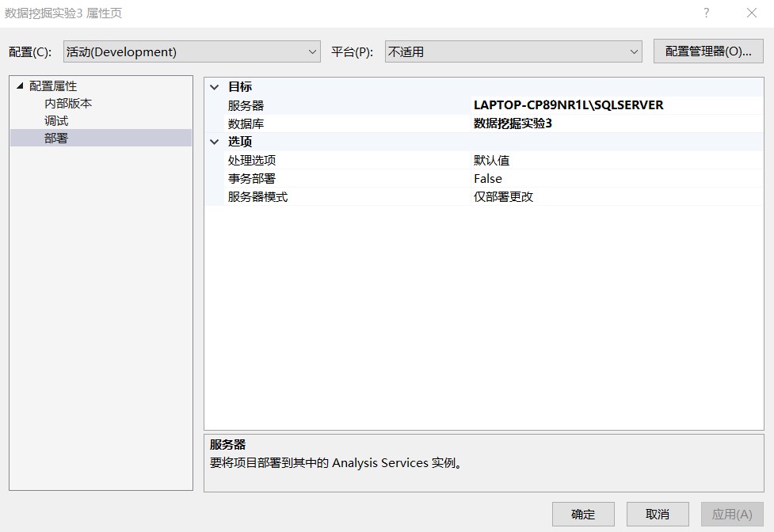Open the 平台 dropdown showing 不适用
Viewport: 774px width, 532px height.
point(513,51)
